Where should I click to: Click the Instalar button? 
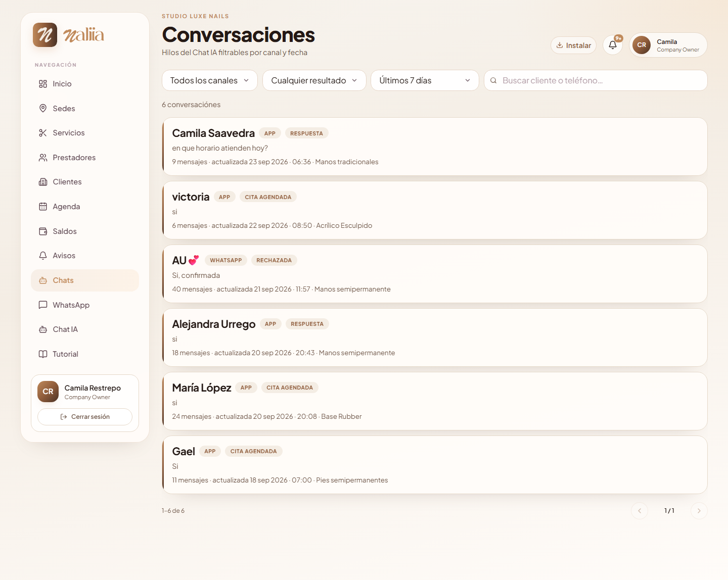click(x=574, y=45)
